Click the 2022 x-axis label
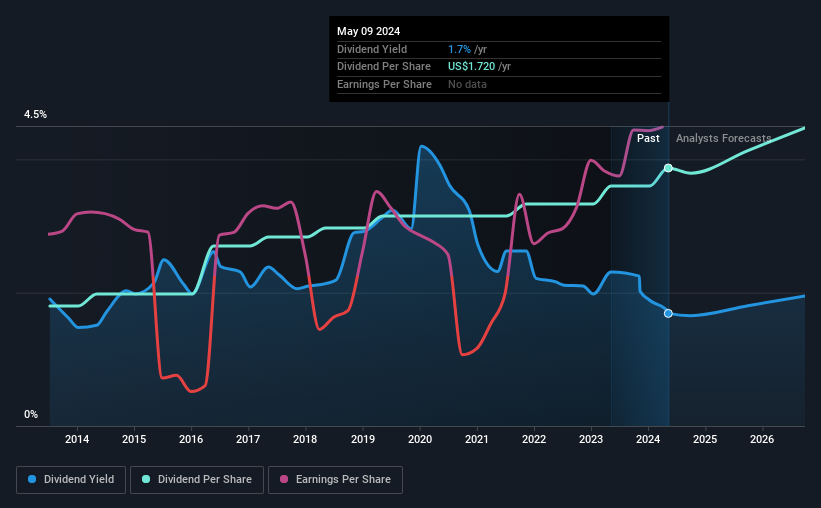The image size is (821, 508). pos(534,439)
